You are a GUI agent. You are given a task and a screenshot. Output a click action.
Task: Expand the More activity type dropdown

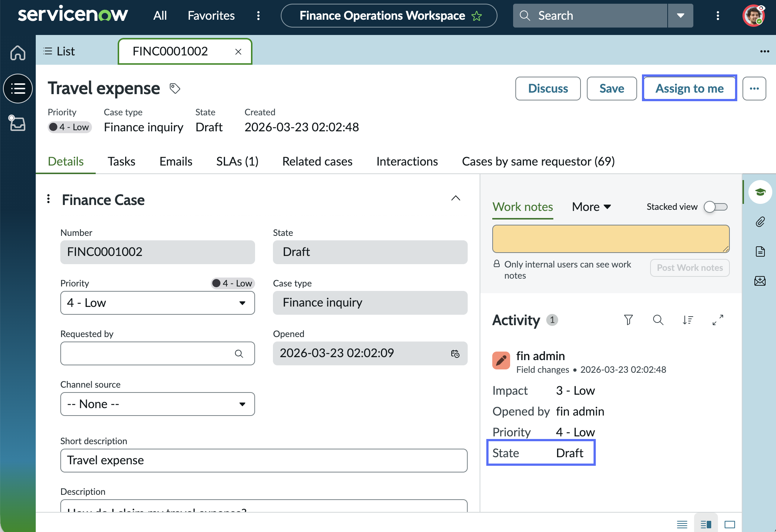(x=592, y=207)
